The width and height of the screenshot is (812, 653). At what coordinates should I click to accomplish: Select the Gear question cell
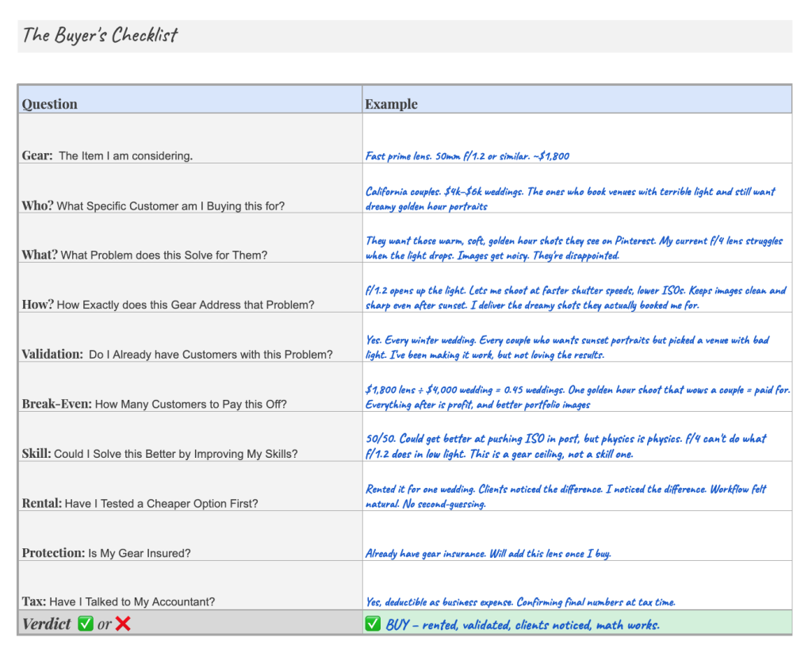tap(107, 156)
